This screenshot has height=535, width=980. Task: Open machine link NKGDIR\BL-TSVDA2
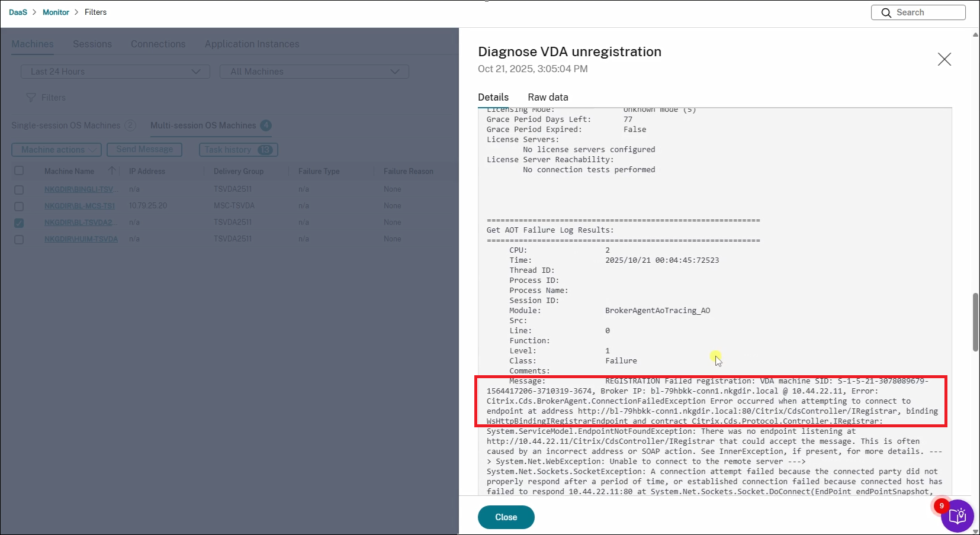pos(81,223)
